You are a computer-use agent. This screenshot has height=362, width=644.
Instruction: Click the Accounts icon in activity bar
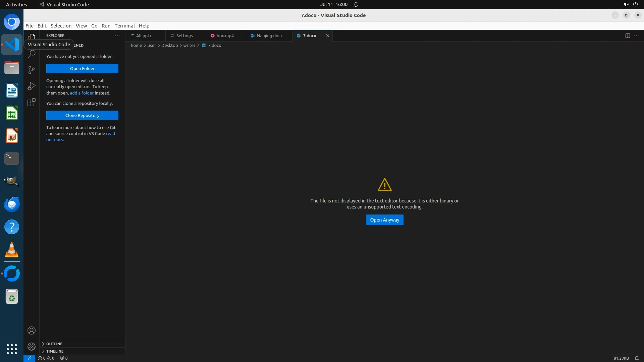click(32, 330)
